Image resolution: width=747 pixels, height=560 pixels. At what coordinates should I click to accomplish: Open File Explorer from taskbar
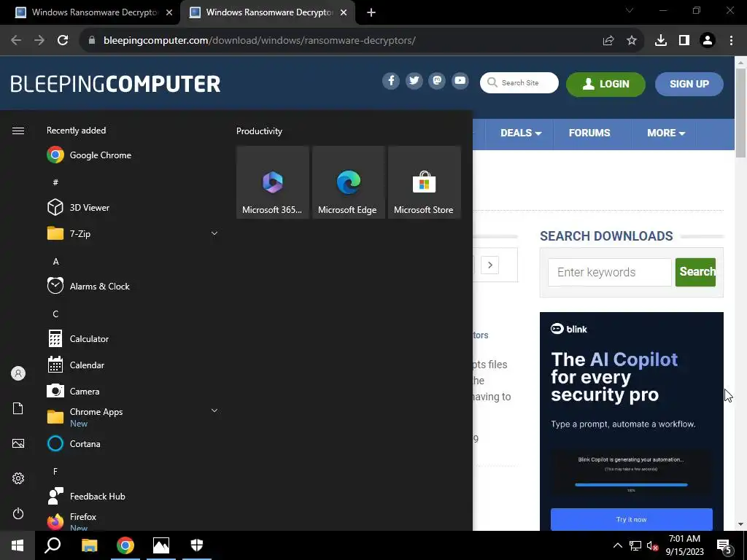tap(89, 545)
